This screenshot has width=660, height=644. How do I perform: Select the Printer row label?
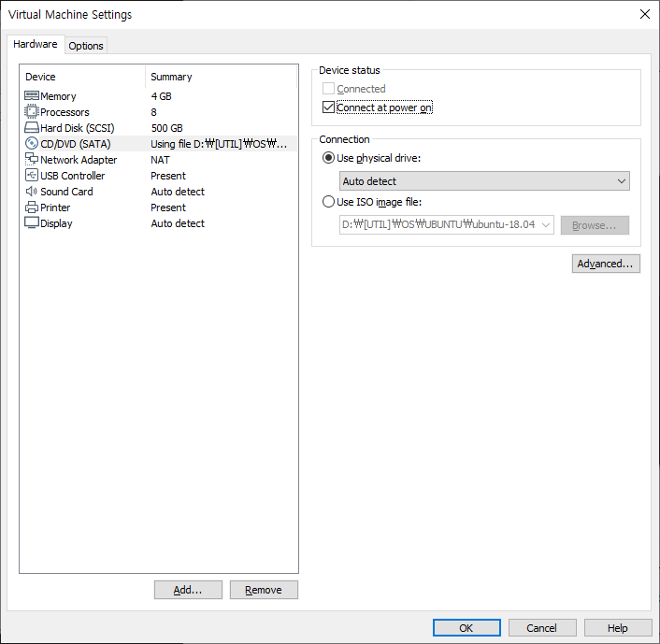click(55, 208)
